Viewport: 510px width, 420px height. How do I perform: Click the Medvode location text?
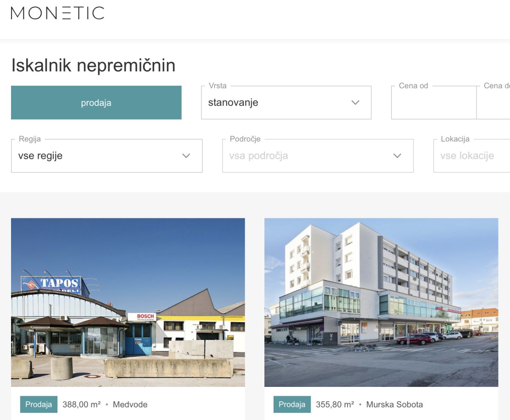coord(130,405)
